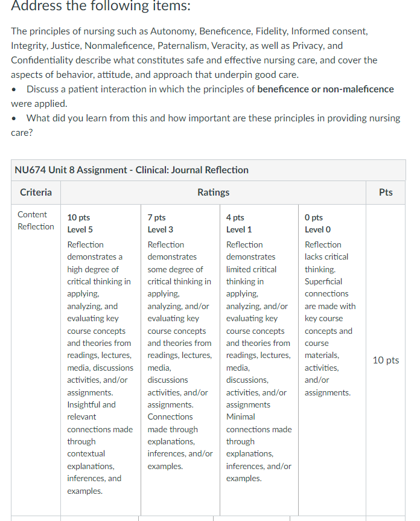Click the Ratings column header
The height and width of the screenshot is (521, 420).
(213, 193)
